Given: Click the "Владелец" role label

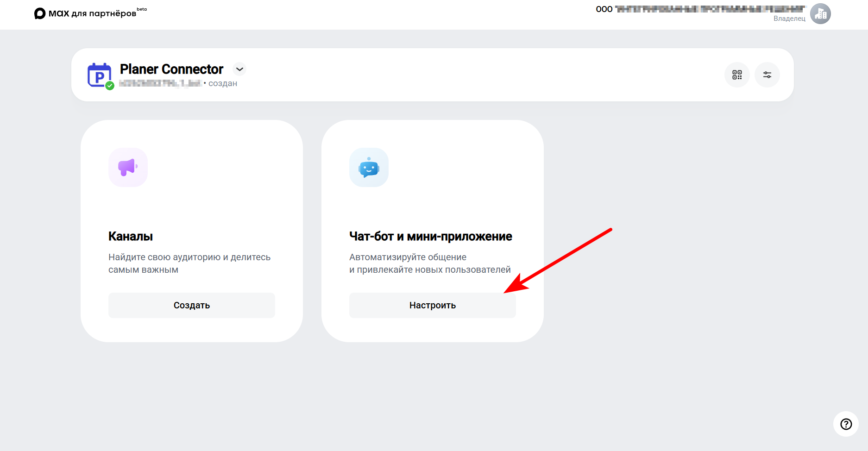Looking at the screenshot, I should [789, 19].
